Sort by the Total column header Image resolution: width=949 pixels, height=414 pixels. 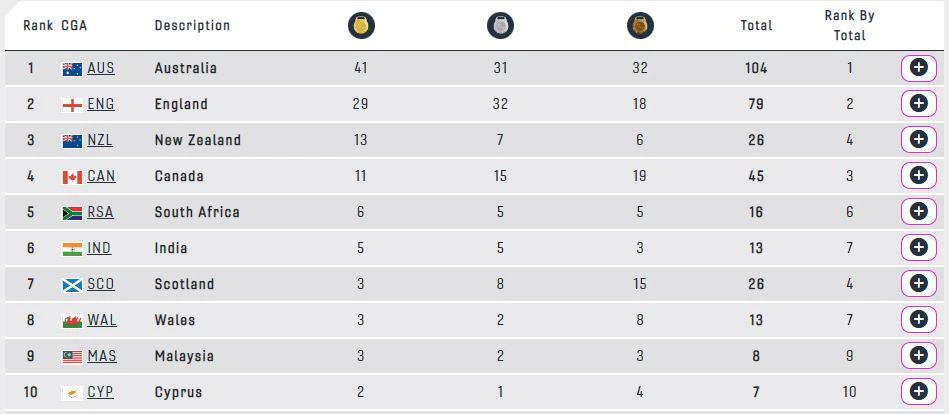[x=756, y=26]
